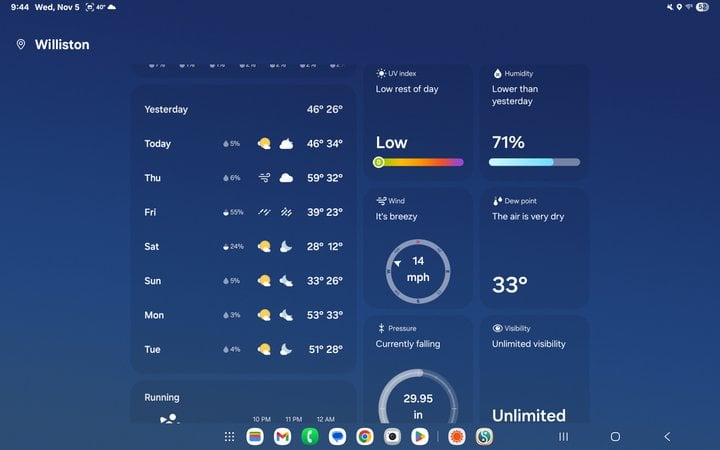Open the orange Weather app icon
Viewport: 720px width, 450px height.
tap(457, 437)
